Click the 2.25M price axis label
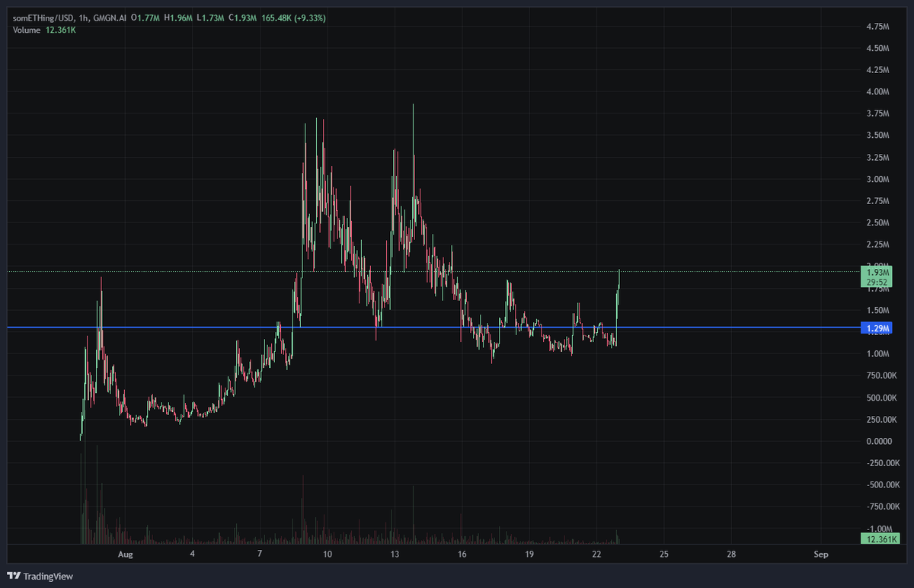The image size is (914, 588). pos(878,245)
